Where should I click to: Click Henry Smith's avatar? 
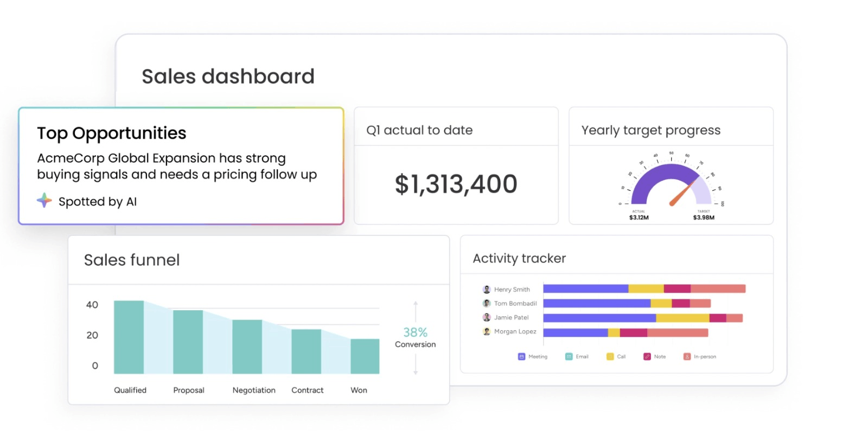point(487,289)
